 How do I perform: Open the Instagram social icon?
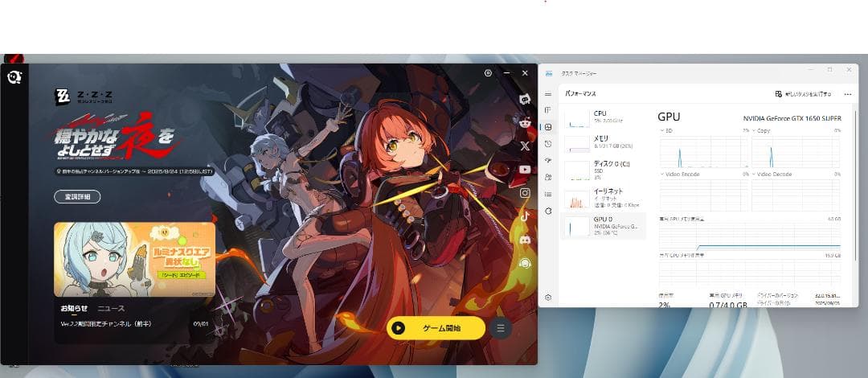pos(525,193)
